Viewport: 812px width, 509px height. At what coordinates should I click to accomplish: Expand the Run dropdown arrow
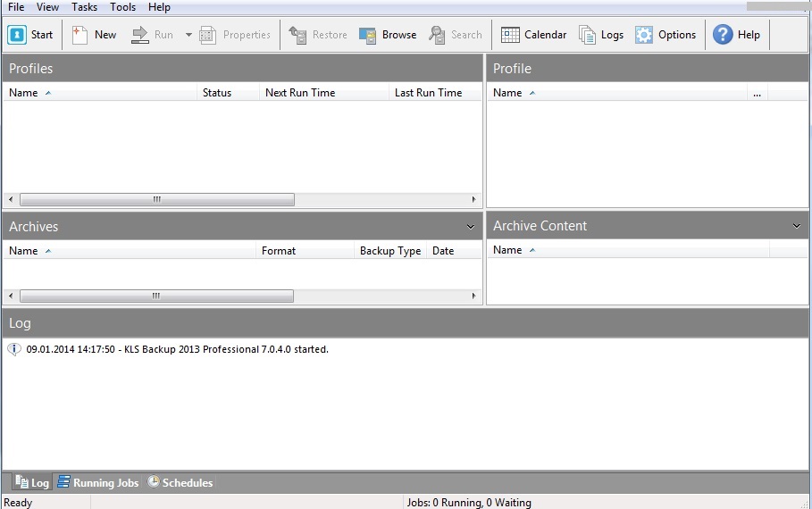tap(188, 35)
